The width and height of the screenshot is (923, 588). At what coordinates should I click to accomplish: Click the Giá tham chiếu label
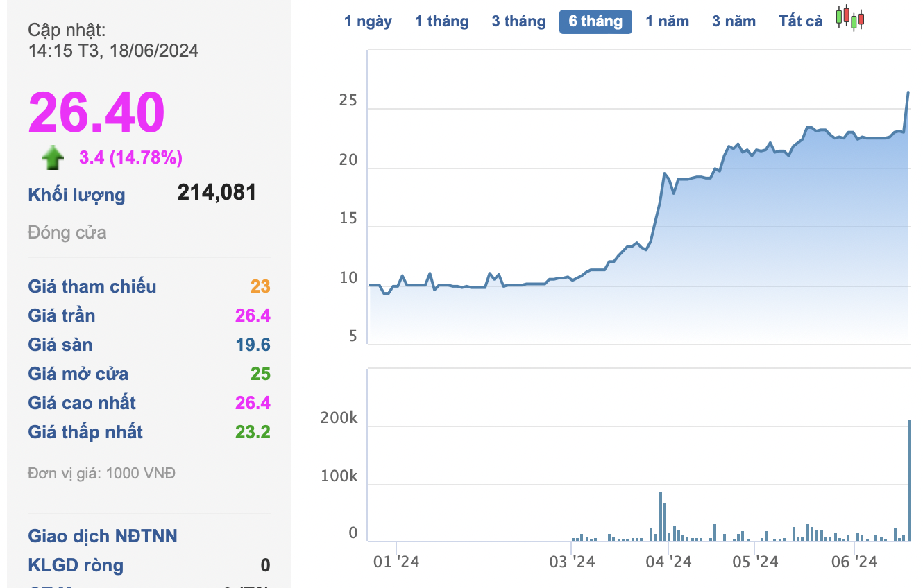tap(92, 286)
